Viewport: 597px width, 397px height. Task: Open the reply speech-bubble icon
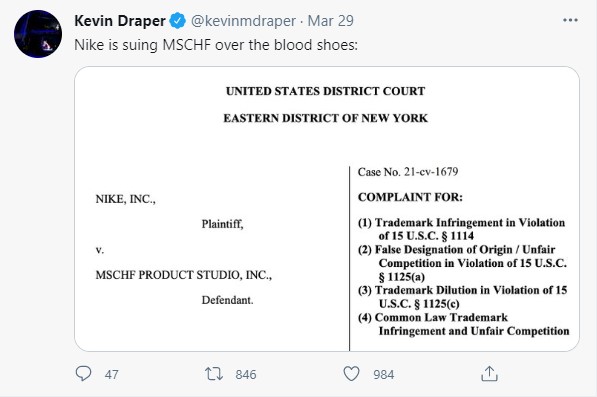pyautogui.click(x=83, y=373)
